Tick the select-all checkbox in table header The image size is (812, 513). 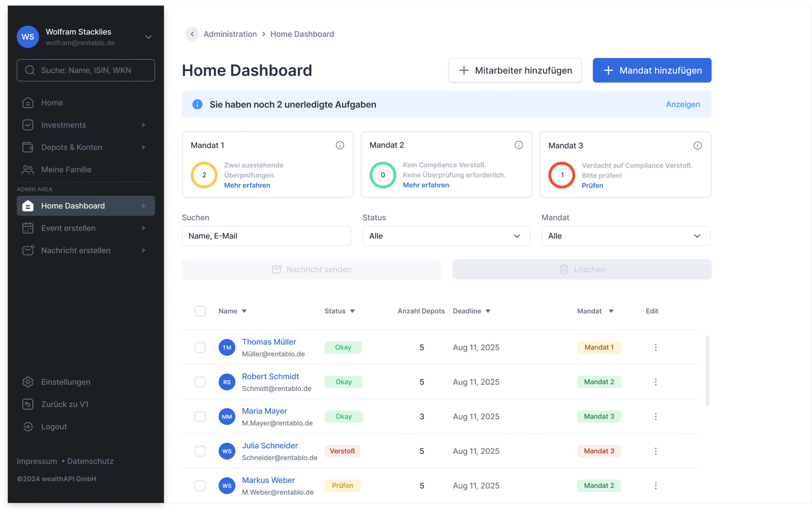tap(200, 311)
